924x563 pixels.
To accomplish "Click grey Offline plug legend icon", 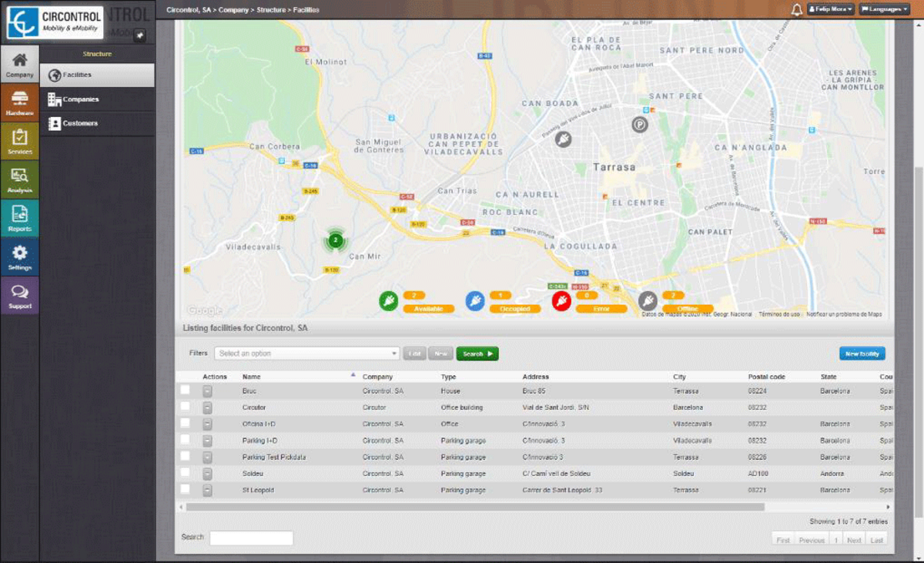I will point(648,301).
